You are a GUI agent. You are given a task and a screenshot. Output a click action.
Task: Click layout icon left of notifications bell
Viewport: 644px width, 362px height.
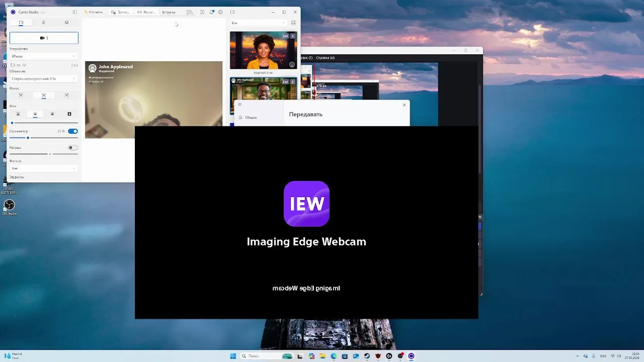[x=202, y=12]
